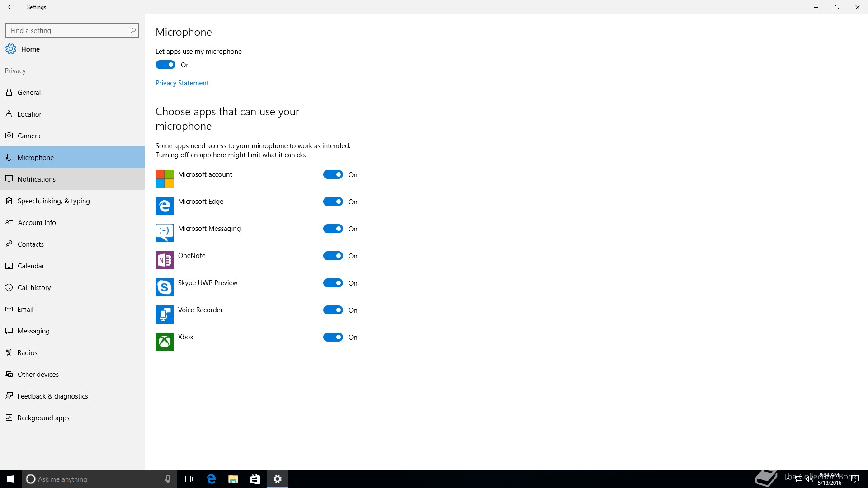868x488 pixels.
Task: Click the Cortana microphone icon in taskbar
Action: pos(168,479)
